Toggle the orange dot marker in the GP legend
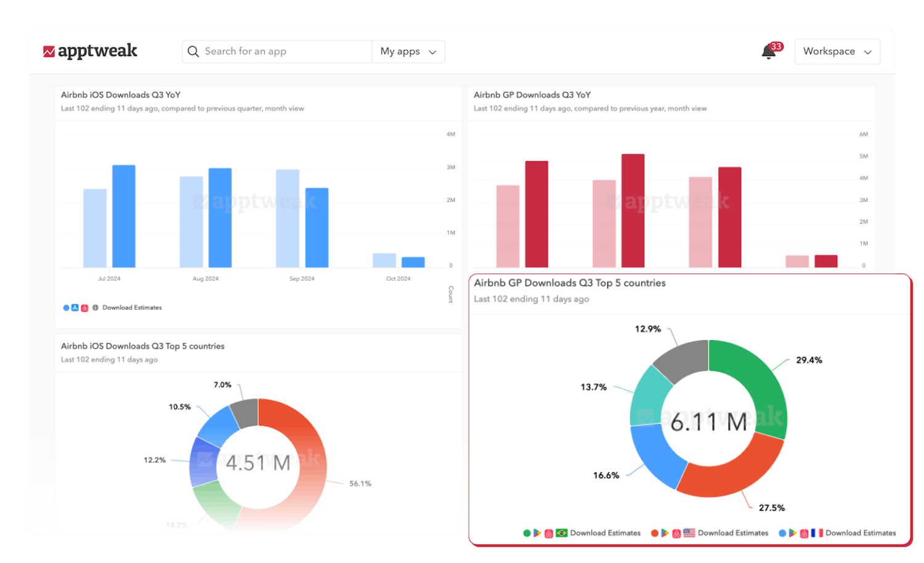This screenshot has width=924, height=563. [x=654, y=532]
